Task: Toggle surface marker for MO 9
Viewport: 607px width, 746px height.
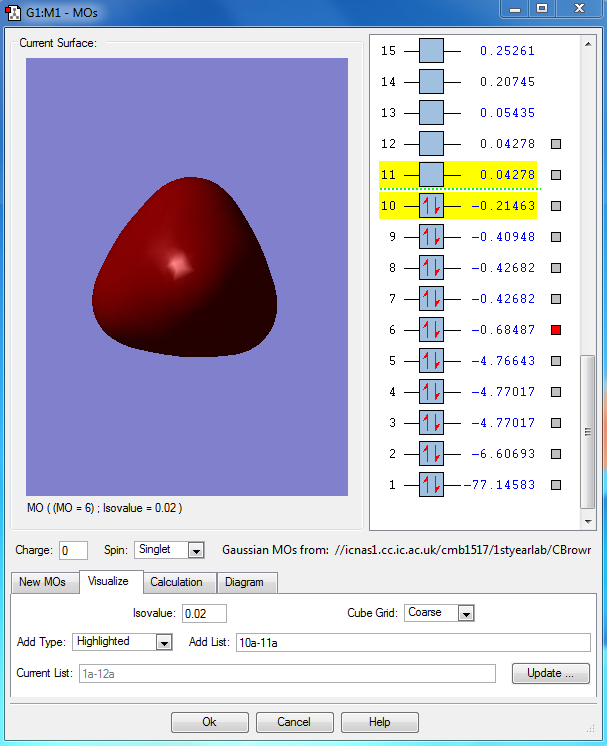Action: 556,237
